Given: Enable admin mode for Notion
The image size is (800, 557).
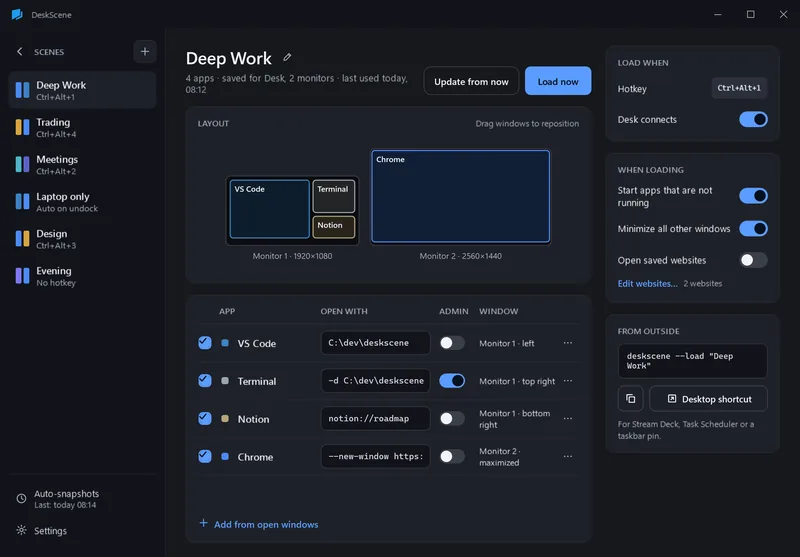Looking at the screenshot, I should [452, 418].
